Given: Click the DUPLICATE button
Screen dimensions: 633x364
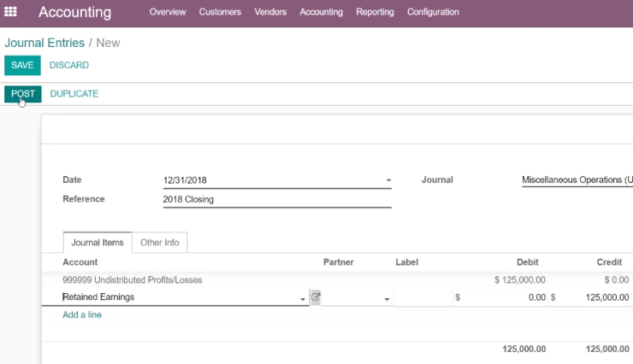Looking at the screenshot, I should 74,94.
